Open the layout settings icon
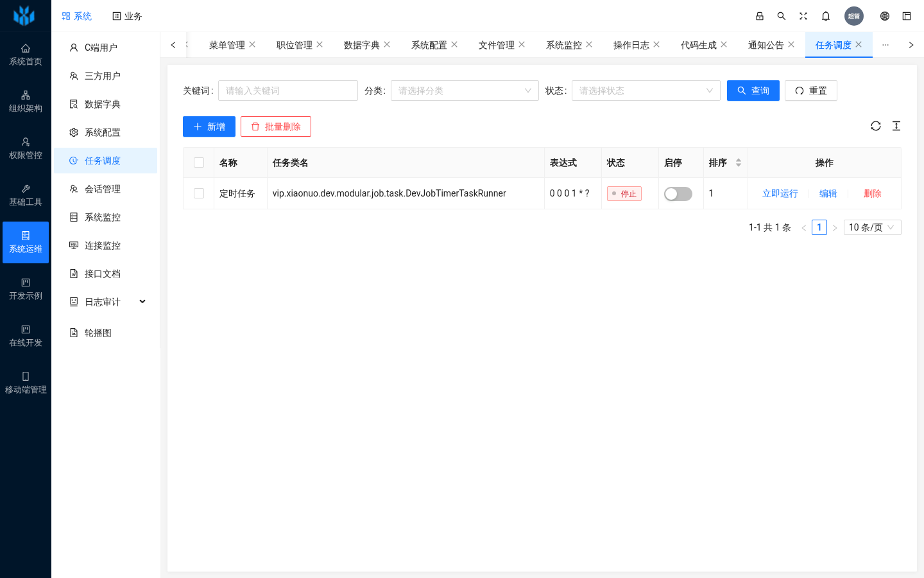The image size is (924, 578). [907, 16]
